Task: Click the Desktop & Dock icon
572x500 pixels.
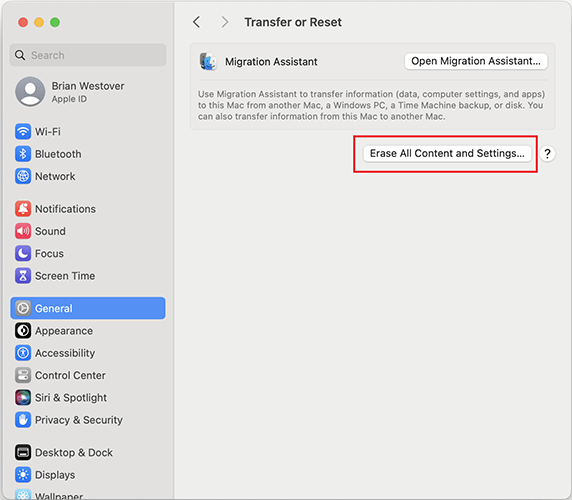Action: pyautogui.click(x=23, y=452)
